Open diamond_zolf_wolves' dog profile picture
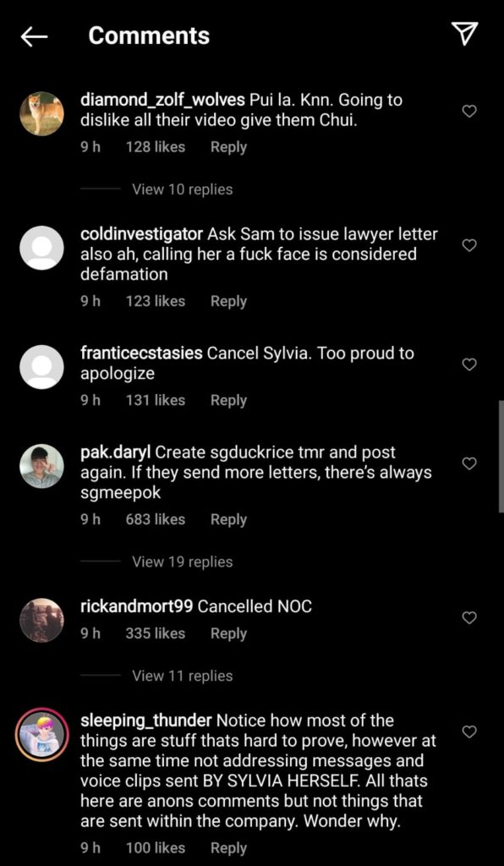Image resolution: width=504 pixels, height=866 pixels. click(42, 114)
